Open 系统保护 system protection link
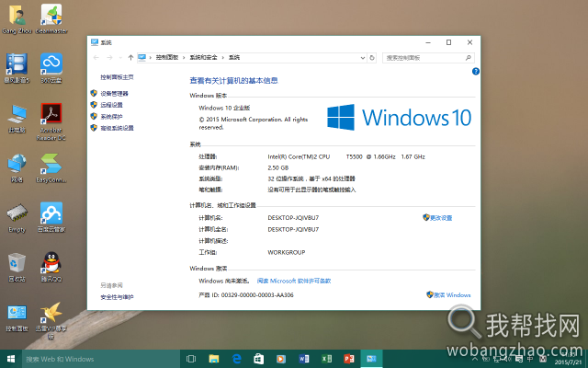The width and height of the screenshot is (588, 368). click(111, 117)
